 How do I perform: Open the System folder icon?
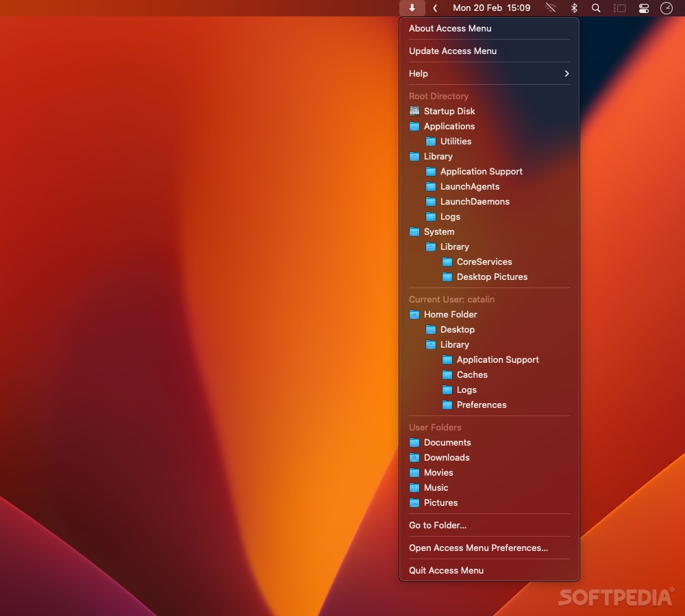pyautogui.click(x=414, y=232)
